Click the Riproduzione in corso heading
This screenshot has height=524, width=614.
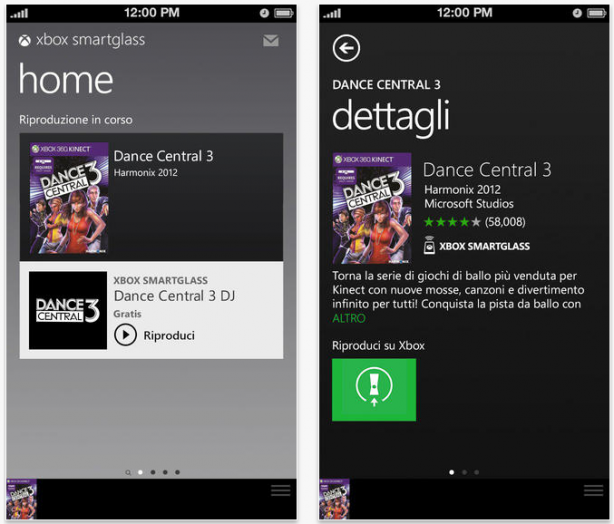76,119
